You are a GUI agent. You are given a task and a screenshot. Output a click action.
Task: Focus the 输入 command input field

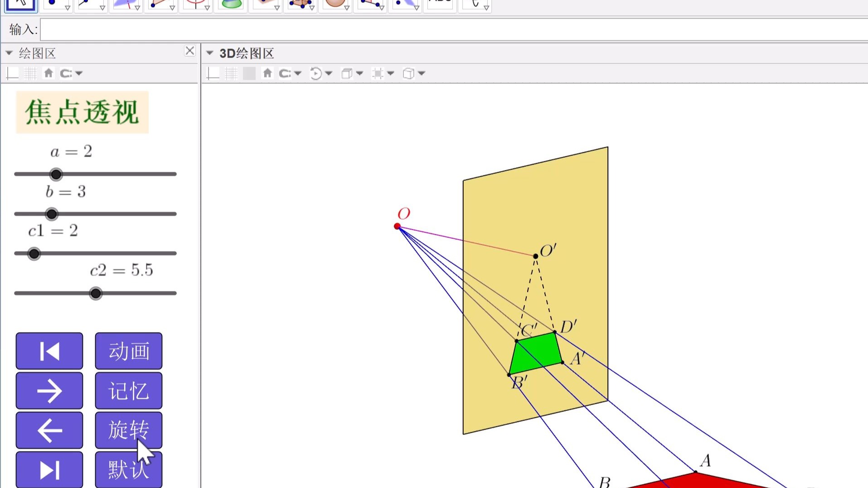[x=454, y=30]
